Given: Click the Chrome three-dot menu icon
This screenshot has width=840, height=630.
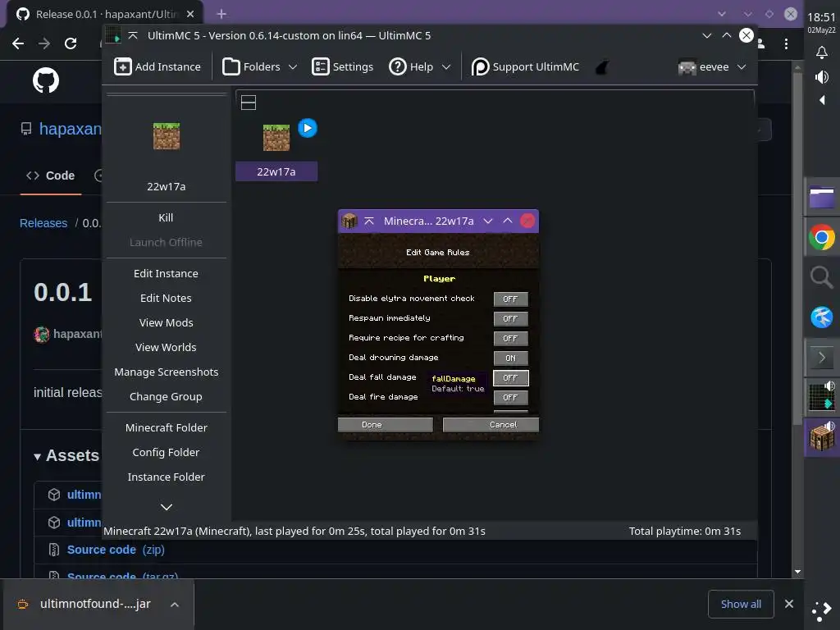Looking at the screenshot, I should click(x=786, y=44).
